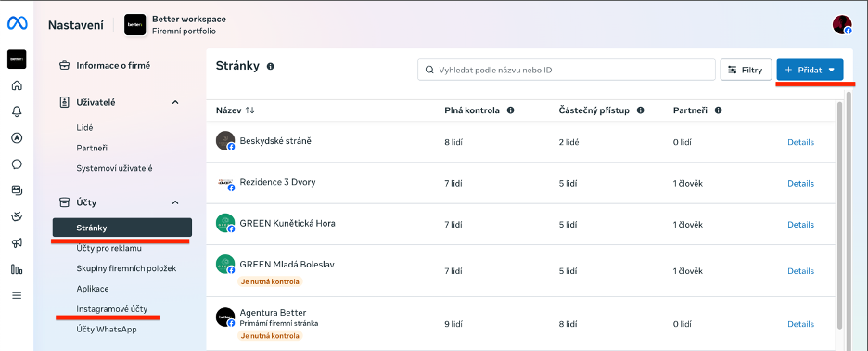The width and height of the screenshot is (868, 351).
Task: Click Je nutná kontrola badge under GREEN Mladá Boleslav
Action: click(x=270, y=281)
